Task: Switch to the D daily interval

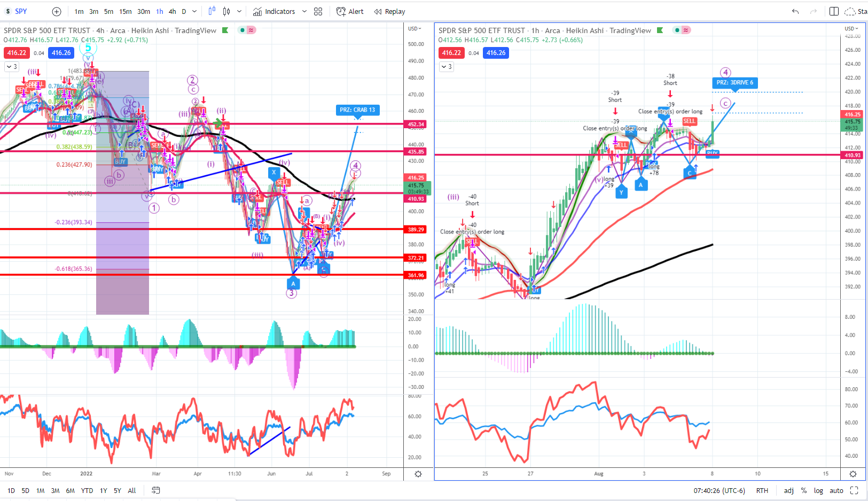Action: point(184,11)
